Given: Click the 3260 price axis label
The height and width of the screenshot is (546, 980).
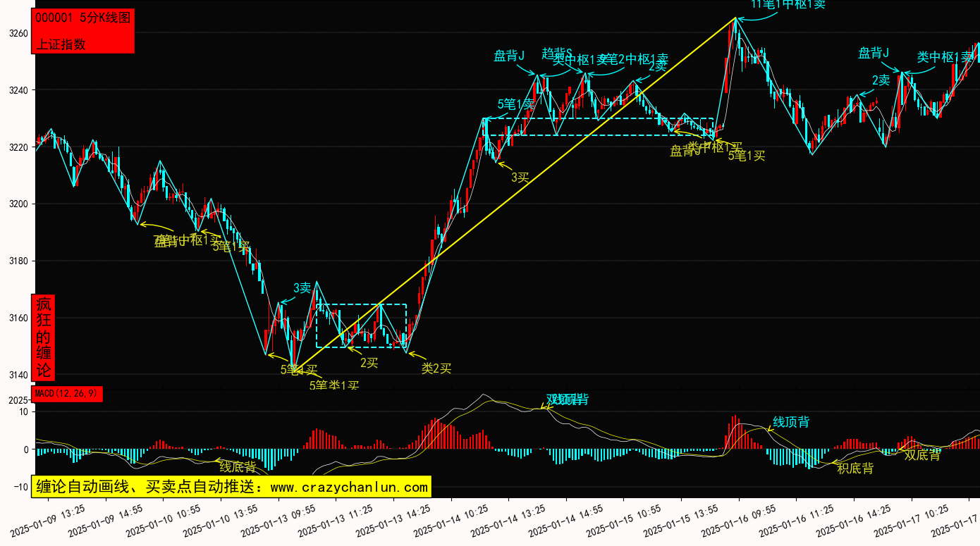Looking at the screenshot, I should [x=18, y=34].
